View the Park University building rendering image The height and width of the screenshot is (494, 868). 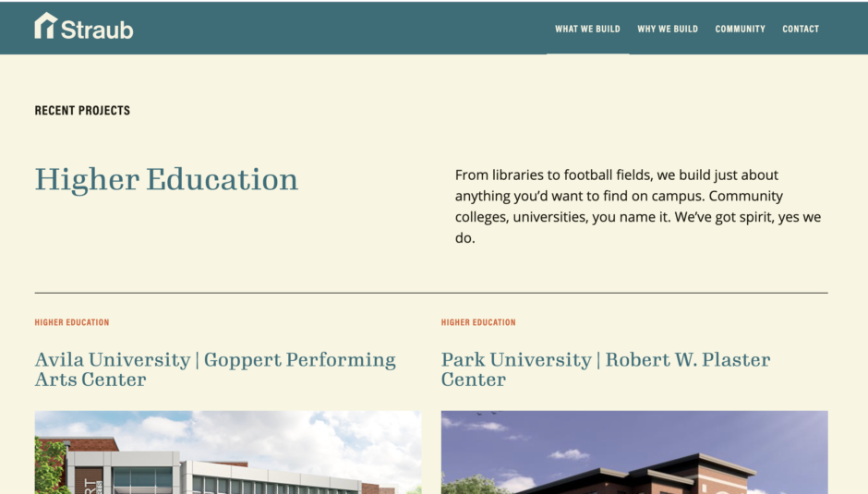(634, 452)
